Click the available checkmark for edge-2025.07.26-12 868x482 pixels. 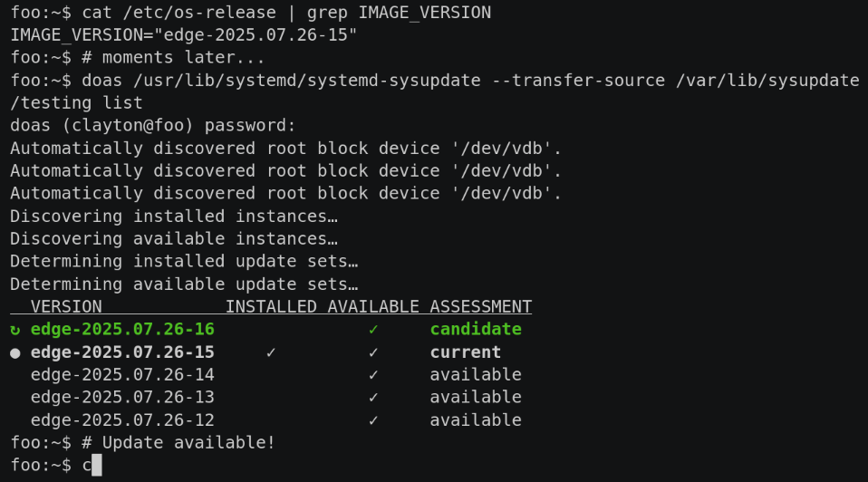tap(373, 420)
